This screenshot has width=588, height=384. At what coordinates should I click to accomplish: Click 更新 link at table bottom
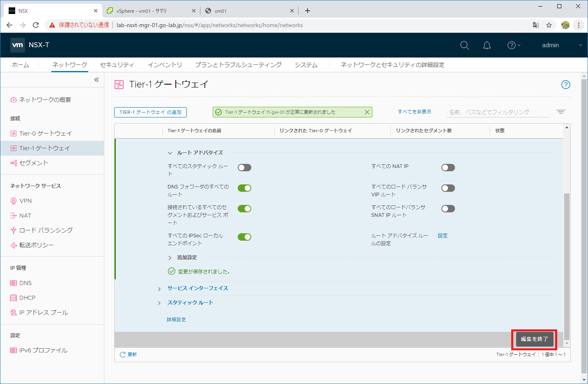(132, 354)
